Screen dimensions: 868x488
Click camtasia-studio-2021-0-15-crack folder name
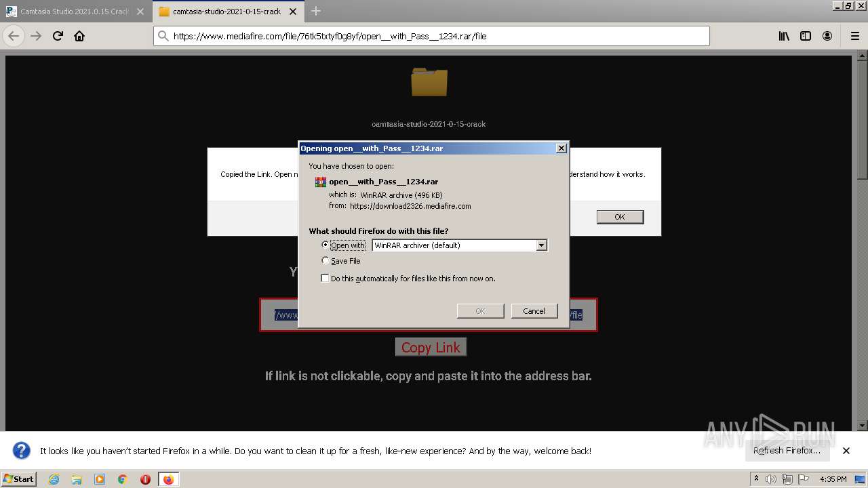click(x=429, y=124)
